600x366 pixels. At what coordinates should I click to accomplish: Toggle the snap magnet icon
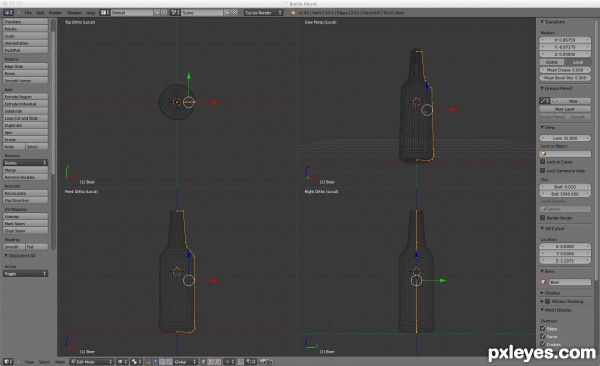(241, 361)
